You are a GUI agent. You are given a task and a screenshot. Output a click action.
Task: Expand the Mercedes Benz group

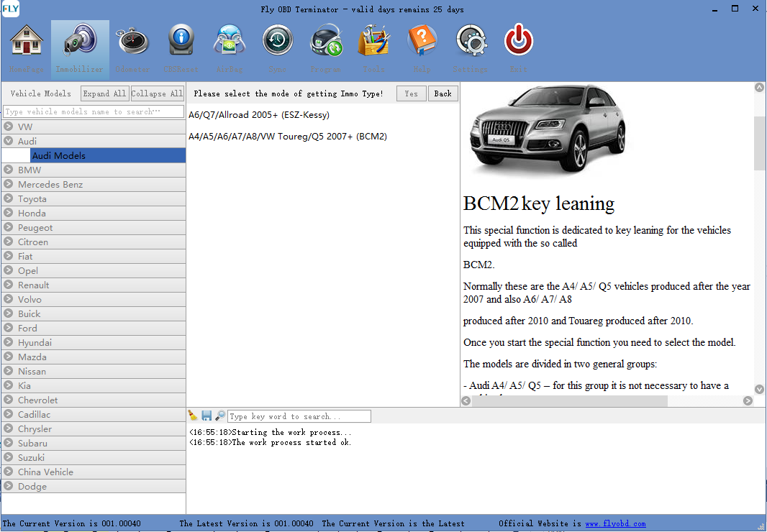9,185
